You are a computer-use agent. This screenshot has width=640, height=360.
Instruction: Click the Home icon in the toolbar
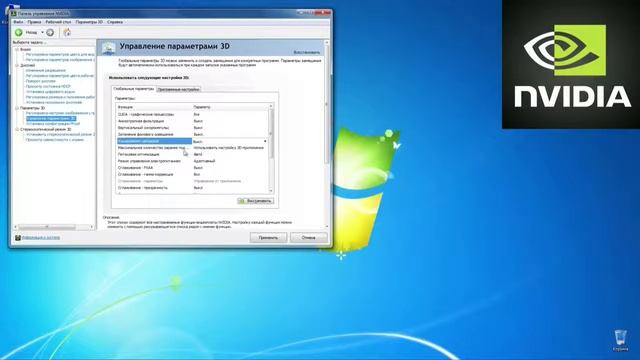coord(67,32)
